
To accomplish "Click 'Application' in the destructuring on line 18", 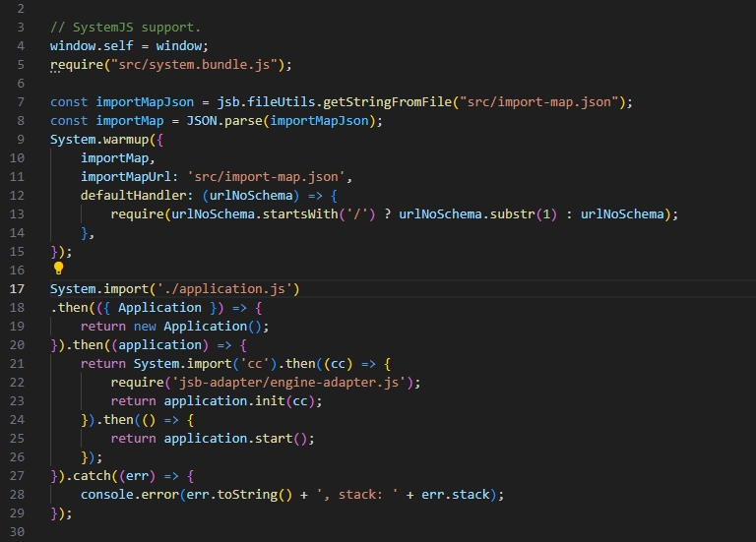I will point(160,307).
